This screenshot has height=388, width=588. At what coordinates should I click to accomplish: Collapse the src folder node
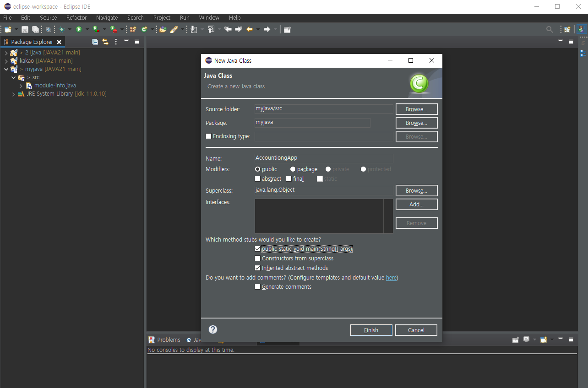click(x=13, y=77)
